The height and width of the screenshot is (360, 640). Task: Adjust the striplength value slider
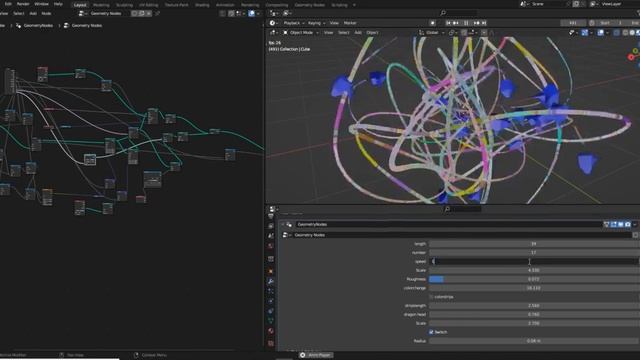pyautogui.click(x=534, y=306)
